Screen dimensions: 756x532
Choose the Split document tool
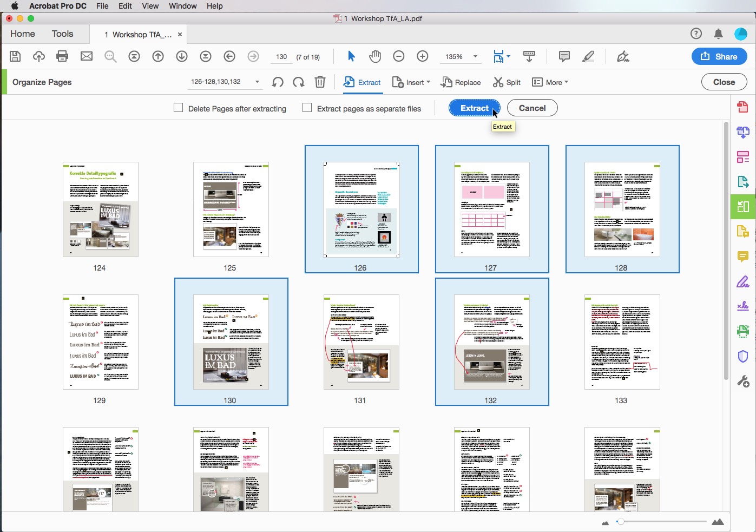click(507, 82)
